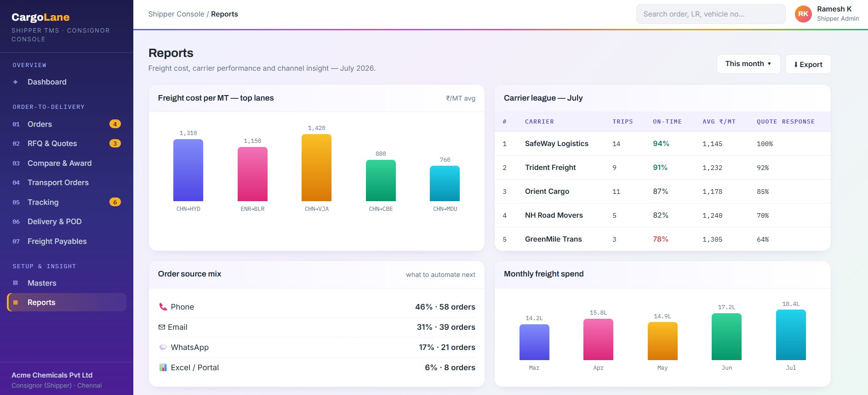Click the what to automate next hint
Viewport: 868px width, 395px height.
440,275
